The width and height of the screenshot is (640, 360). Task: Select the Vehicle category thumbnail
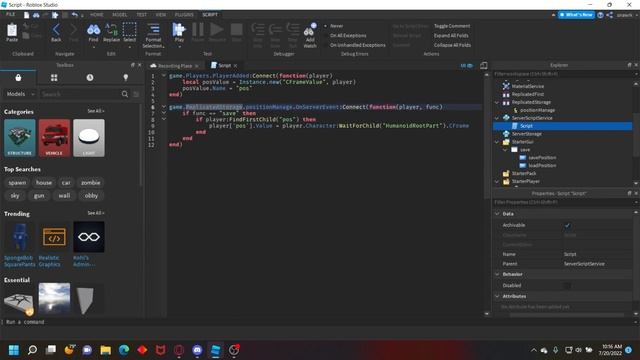[54, 138]
